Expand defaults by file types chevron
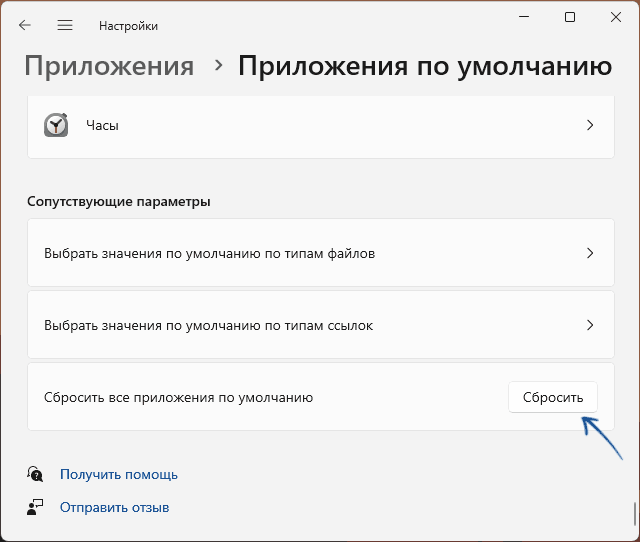This screenshot has width=640, height=542. click(x=590, y=253)
